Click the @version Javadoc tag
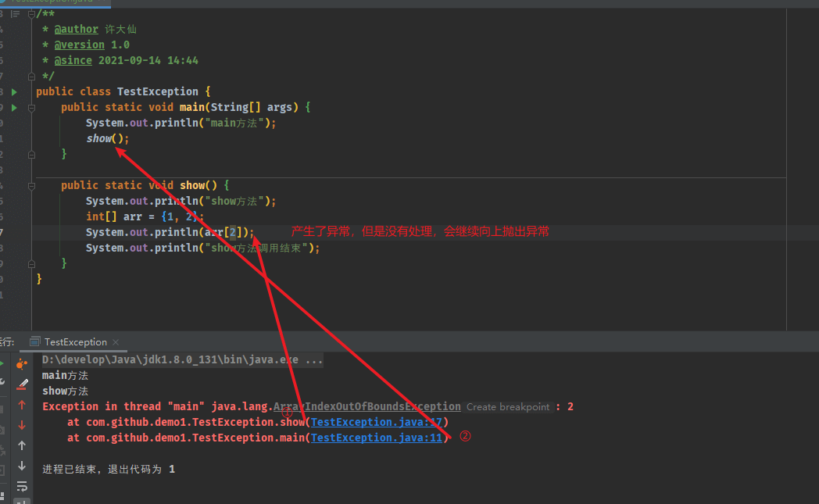This screenshot has height=504, width=819. pyautogui.click(x=80, y=45)
